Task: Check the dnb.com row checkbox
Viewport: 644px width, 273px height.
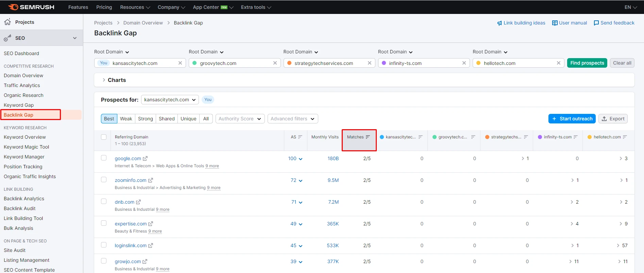Action: point(104,201)
